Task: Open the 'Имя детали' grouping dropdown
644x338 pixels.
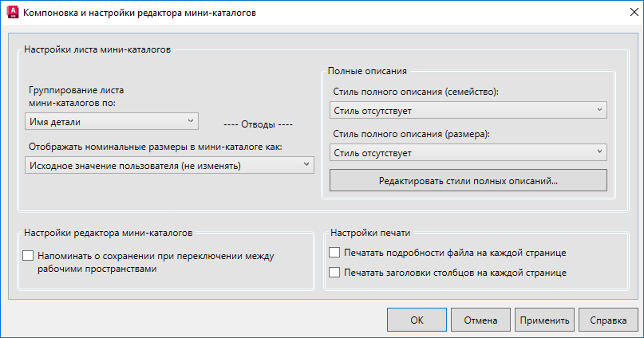Action: [111, 121]
